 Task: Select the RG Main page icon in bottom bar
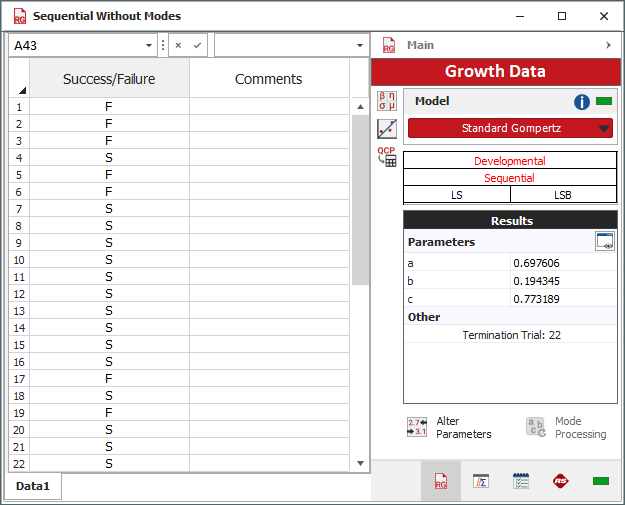(440, 481)
